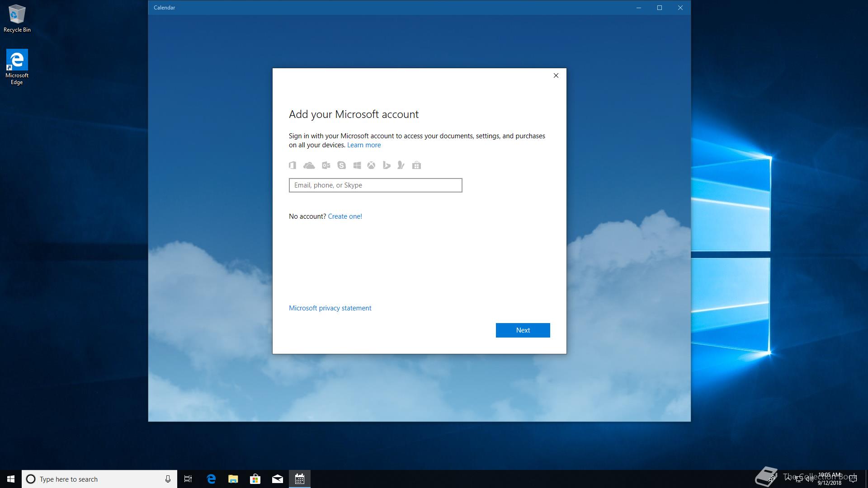Viewport: 868px width, 488px height.
Task: Open the Mail app from the taskbar
Action: pyautogui.click(x=278, y=479)
